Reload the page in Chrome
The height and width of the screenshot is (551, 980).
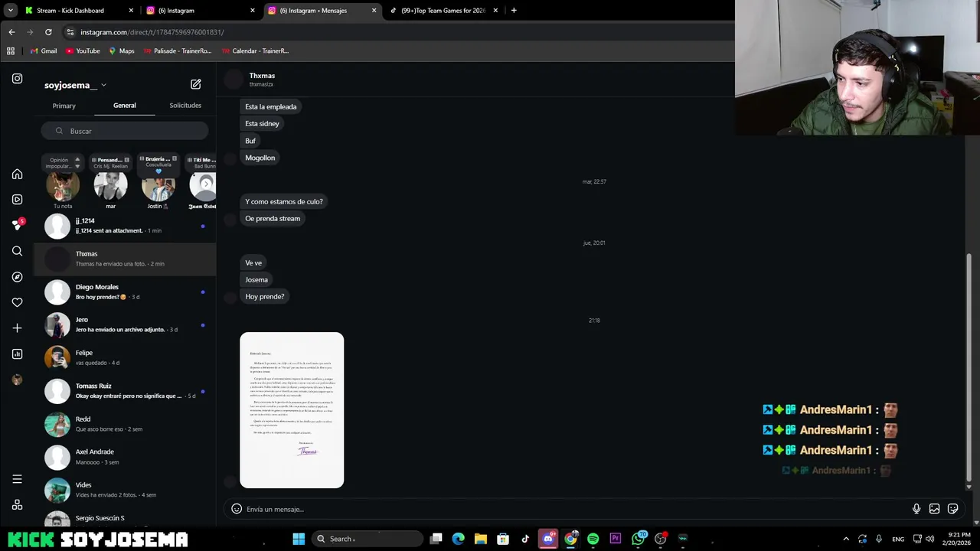pos(48,32)
